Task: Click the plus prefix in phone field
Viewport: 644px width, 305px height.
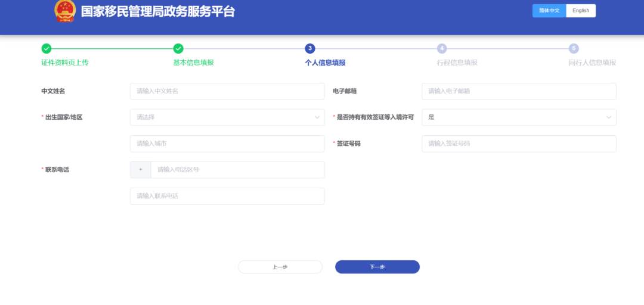Action: (x=141, y=170)
